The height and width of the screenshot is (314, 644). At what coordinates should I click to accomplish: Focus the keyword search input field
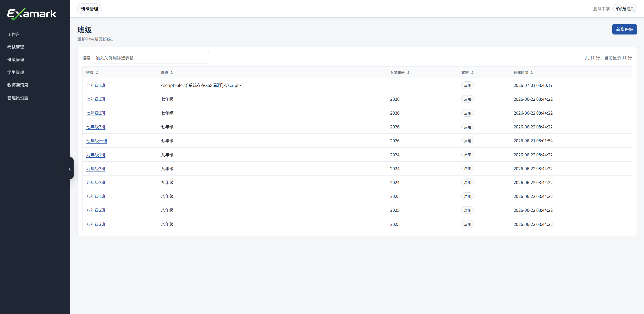151,58
